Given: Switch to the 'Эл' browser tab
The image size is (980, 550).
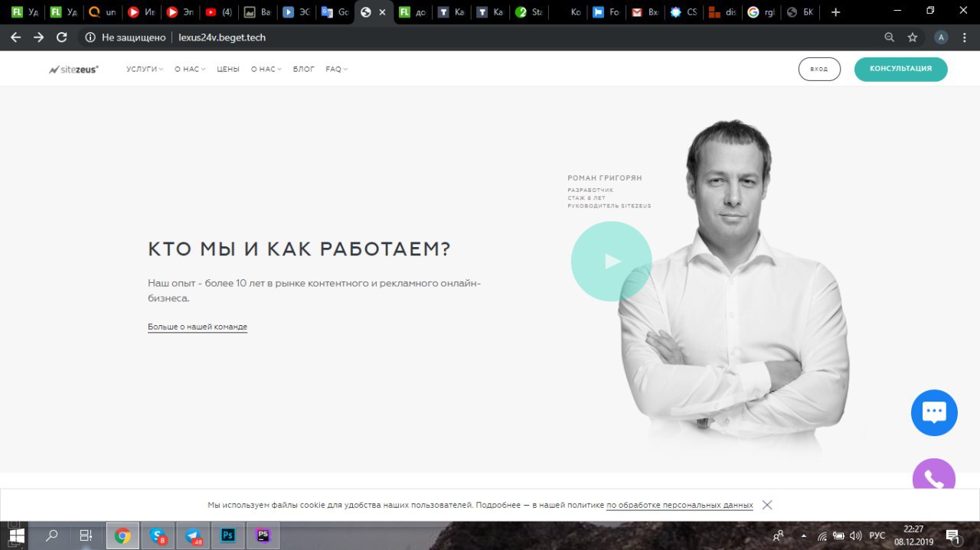Looking at the screenshot, I should click(180, 12).
